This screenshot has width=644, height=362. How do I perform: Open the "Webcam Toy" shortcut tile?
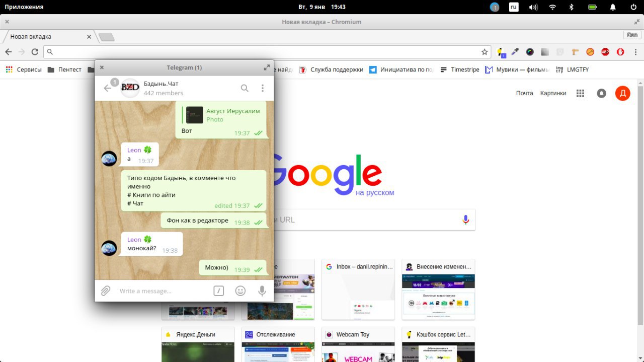tap(358, 344)
